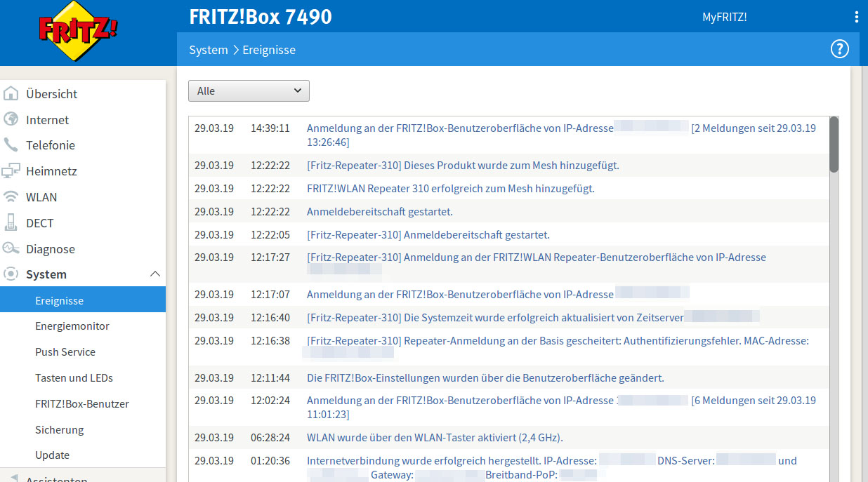Click the Telefonie phone handset icon
Viewport: 868px width, 482px height.
(x=11, y=145)
